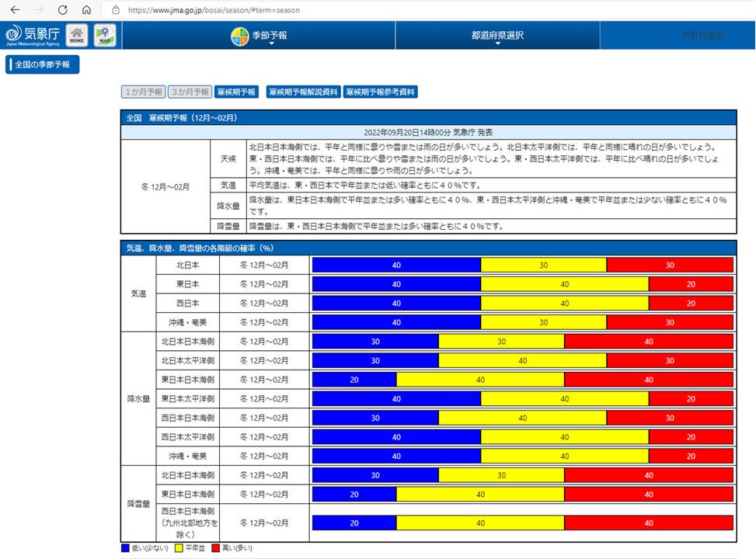The height and width of the screenshot is (559, 756).
Task: Switch to the 1か月予報 tab
Action: [x=143, y=92]
